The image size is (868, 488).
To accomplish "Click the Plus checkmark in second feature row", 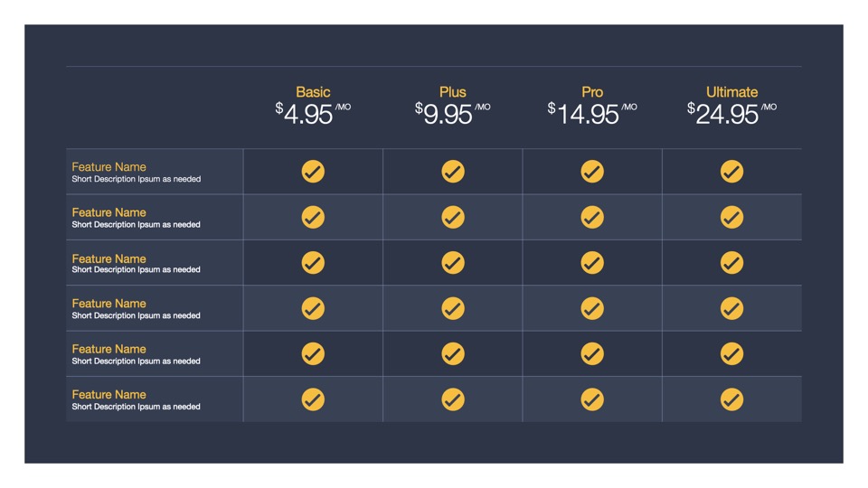I will (x=453, y=217).
